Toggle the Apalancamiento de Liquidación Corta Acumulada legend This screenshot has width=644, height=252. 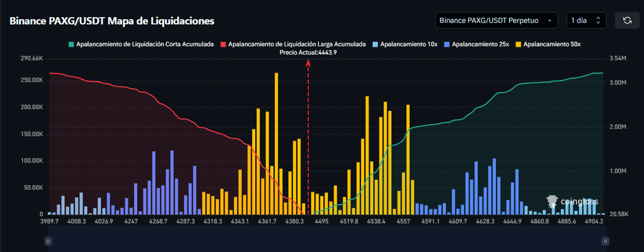[x=141, y=44]
